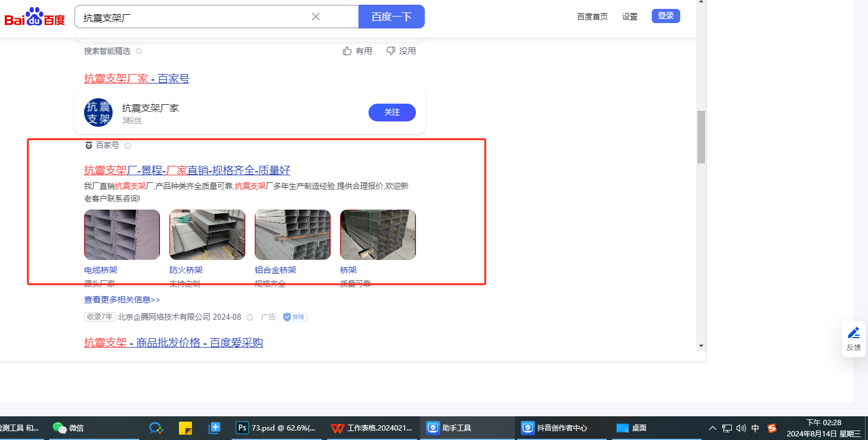Click the 电缆桥架 link
Viewport: 868px width, 440px height.
point(101,270)
